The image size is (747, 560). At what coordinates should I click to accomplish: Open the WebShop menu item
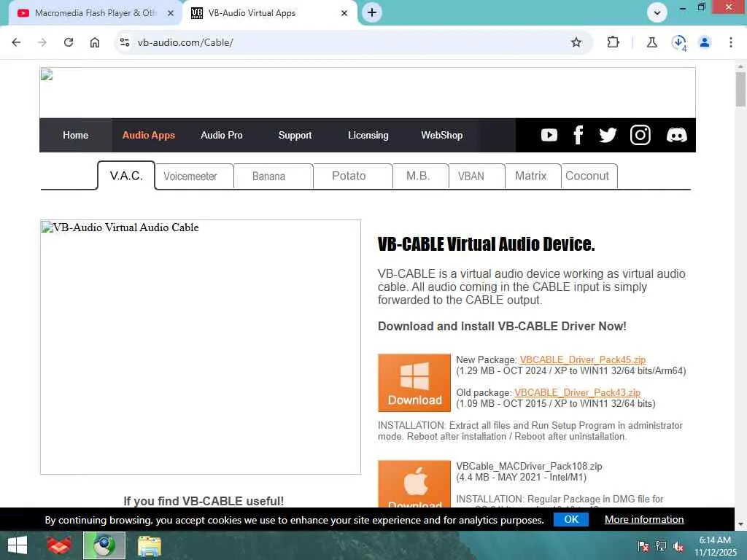click(x=441, y=135)
